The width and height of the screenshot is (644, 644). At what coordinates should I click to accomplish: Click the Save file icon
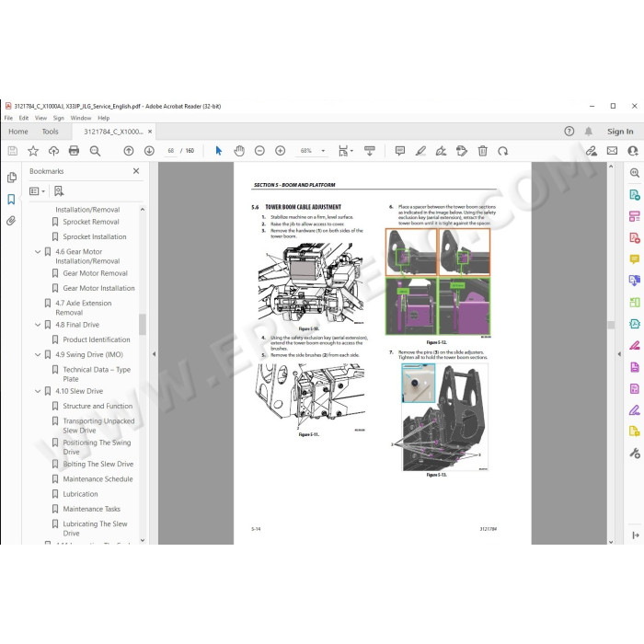pyautogui.click(x=13, y=151)
